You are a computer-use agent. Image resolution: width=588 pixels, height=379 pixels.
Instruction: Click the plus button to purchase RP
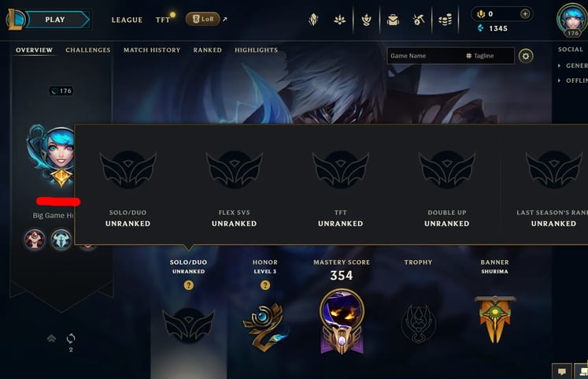click(x=525, y=14)
